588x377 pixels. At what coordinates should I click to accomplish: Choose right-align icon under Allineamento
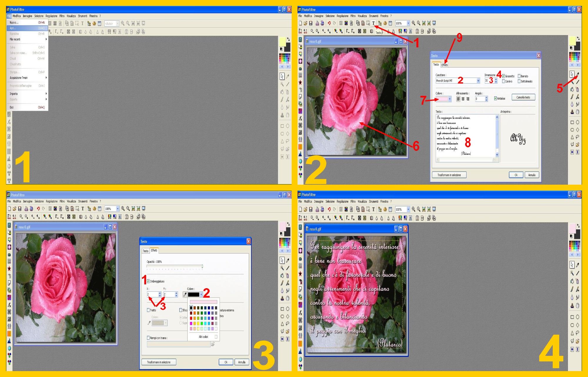pyautogui.click(x=468, y=99)
